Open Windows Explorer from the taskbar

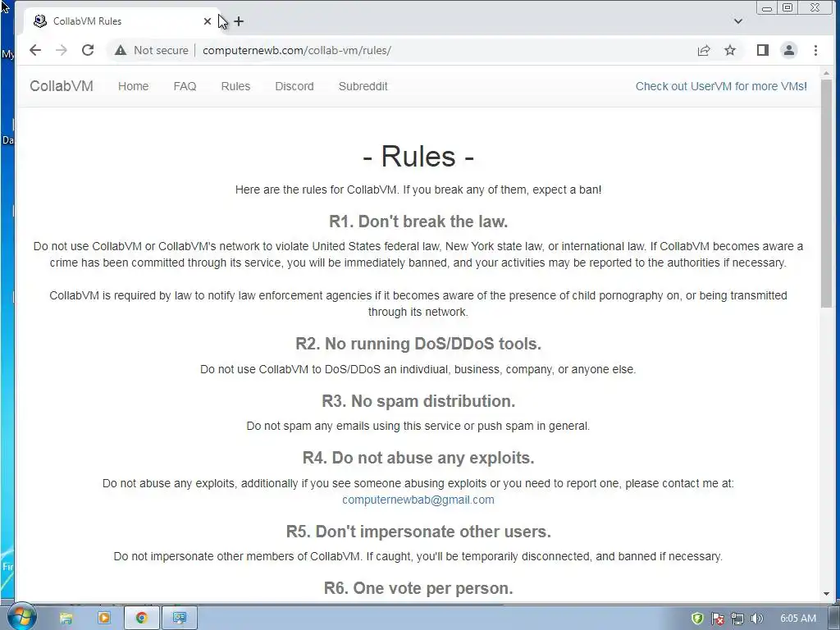[x=66, y=619]
